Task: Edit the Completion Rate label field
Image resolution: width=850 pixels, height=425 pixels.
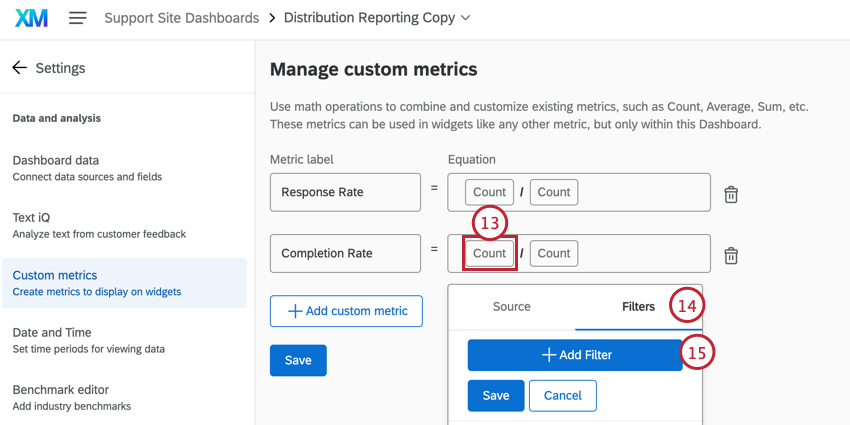Action: tap(345, 253)
